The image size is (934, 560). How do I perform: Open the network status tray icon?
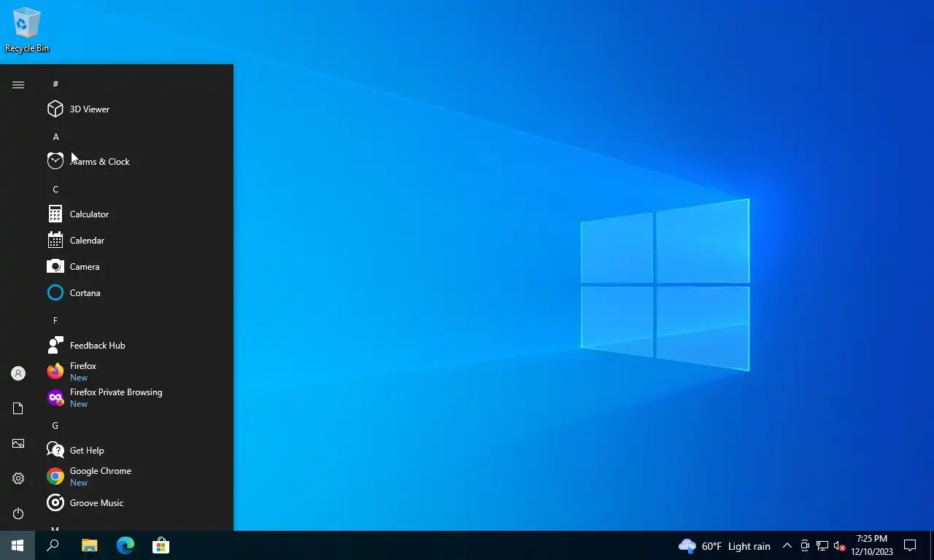coord(822,545)
